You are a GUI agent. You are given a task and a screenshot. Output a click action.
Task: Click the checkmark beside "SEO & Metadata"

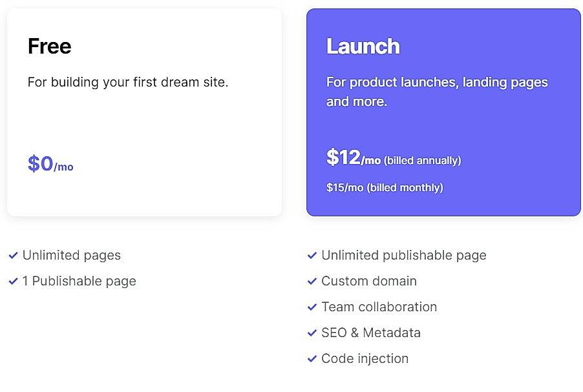click(x=312, y=333)
